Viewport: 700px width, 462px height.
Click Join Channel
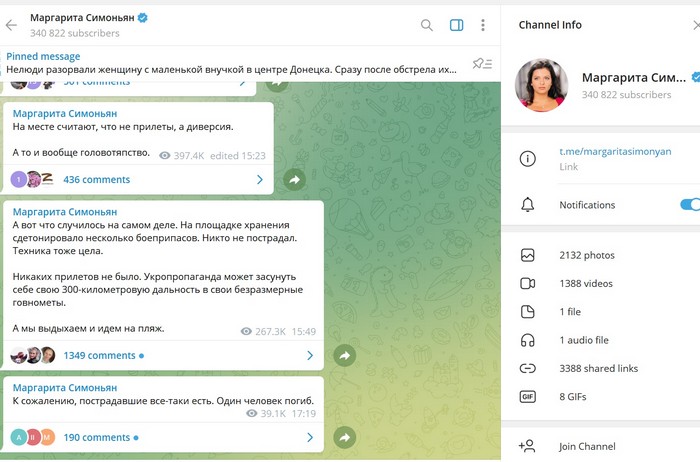587,446
